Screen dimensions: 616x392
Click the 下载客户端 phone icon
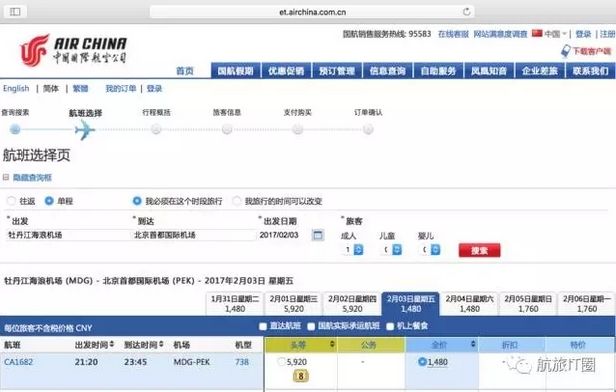coord(565,51)
